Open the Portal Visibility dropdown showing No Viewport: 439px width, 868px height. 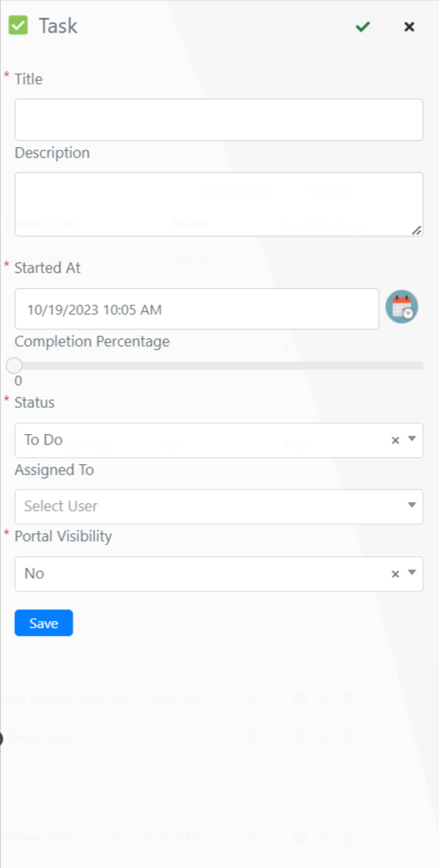(219, 574)
